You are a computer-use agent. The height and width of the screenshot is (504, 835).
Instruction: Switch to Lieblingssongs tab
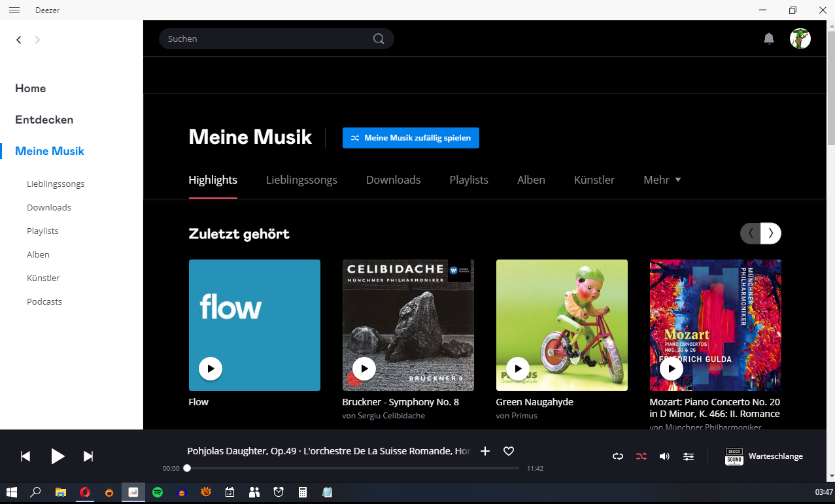tap(301, 180)
